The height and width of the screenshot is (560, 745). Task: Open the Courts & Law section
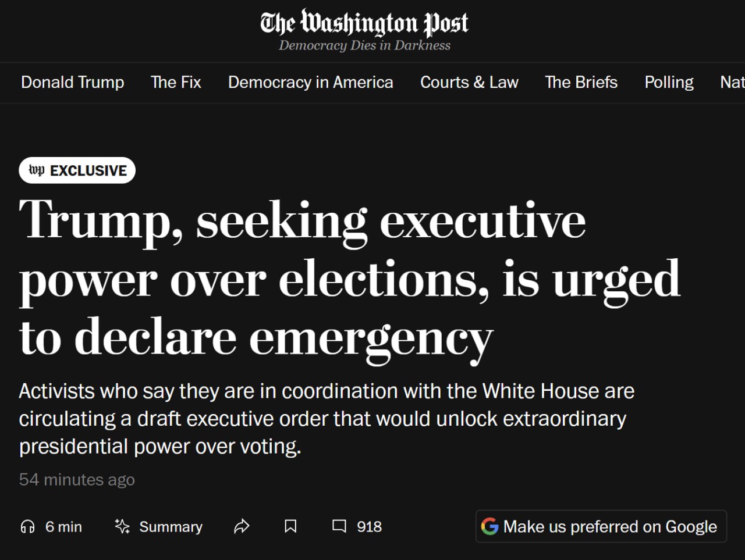(469, 83)
